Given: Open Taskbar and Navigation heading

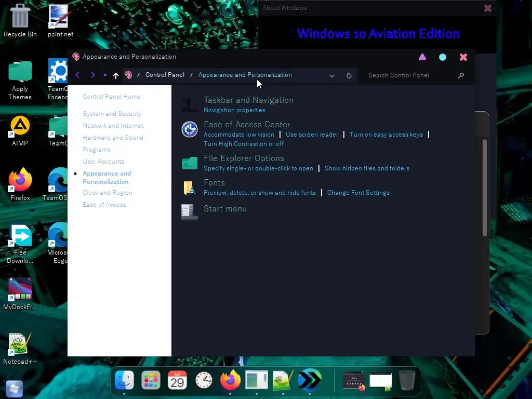Looking at the screenshot, I should click(x=248, y=100).
